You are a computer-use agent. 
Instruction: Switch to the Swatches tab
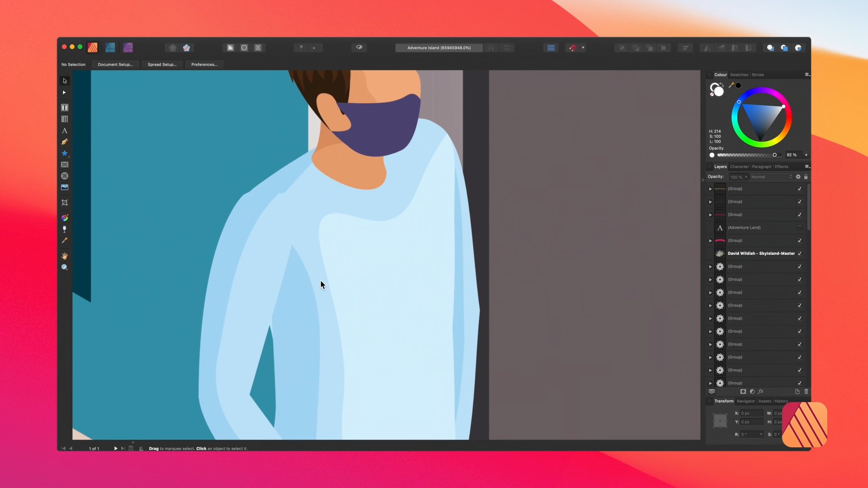pos(739,75)
